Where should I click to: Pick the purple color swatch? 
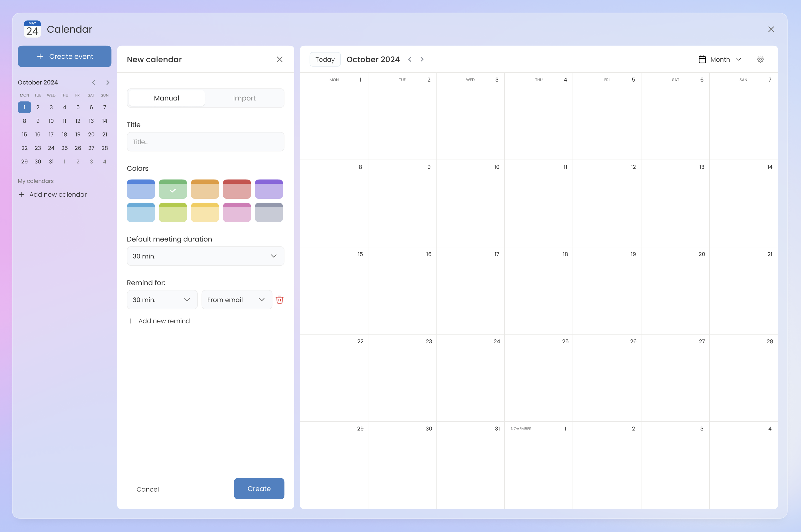[269, 189]
